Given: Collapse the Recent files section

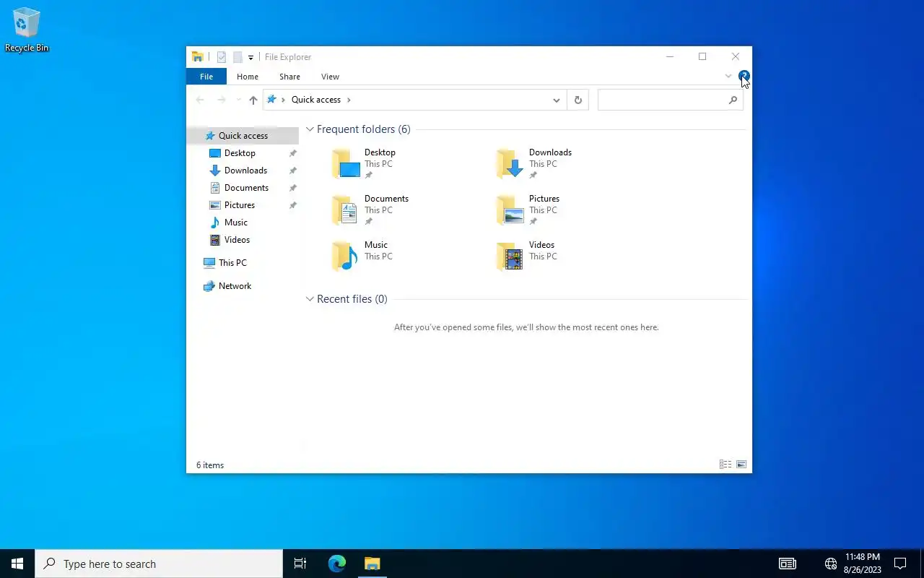Looking at the screenshot, I should 310,299.
